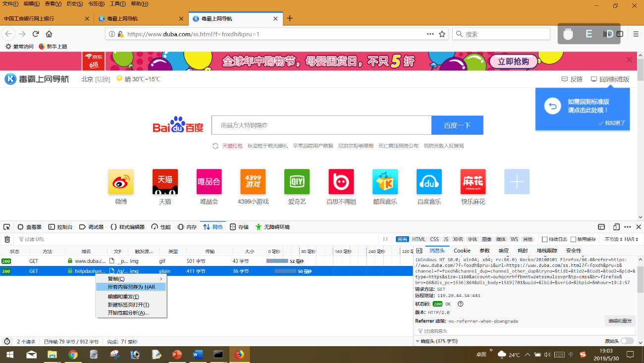Filter requests by WS type
The width and height of the screenshot is (644, 363).
(x=514, y=240)
